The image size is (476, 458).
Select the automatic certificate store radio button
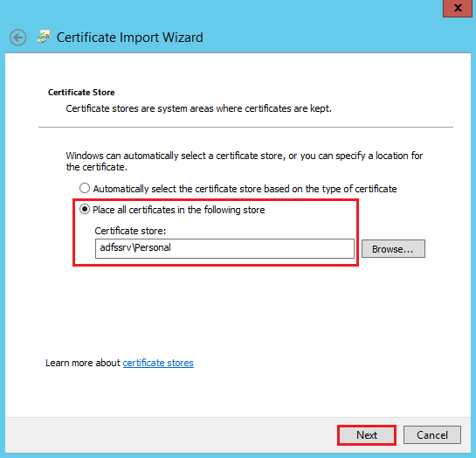click(85, 188)
